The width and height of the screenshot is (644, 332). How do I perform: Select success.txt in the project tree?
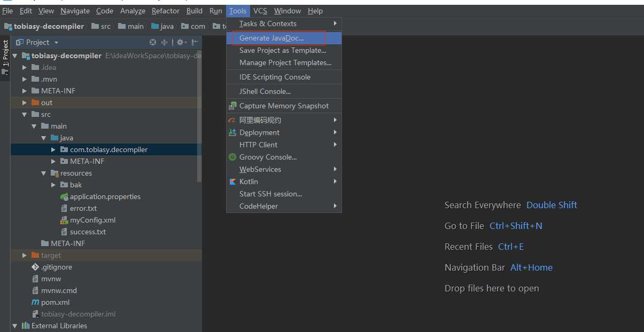[x=88, y=232]
